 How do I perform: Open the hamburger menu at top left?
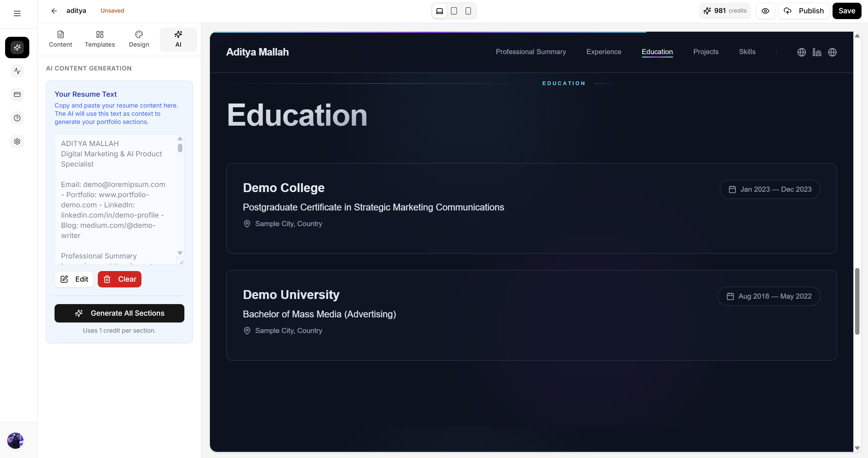pyautogui.click(x=17, y=13)
